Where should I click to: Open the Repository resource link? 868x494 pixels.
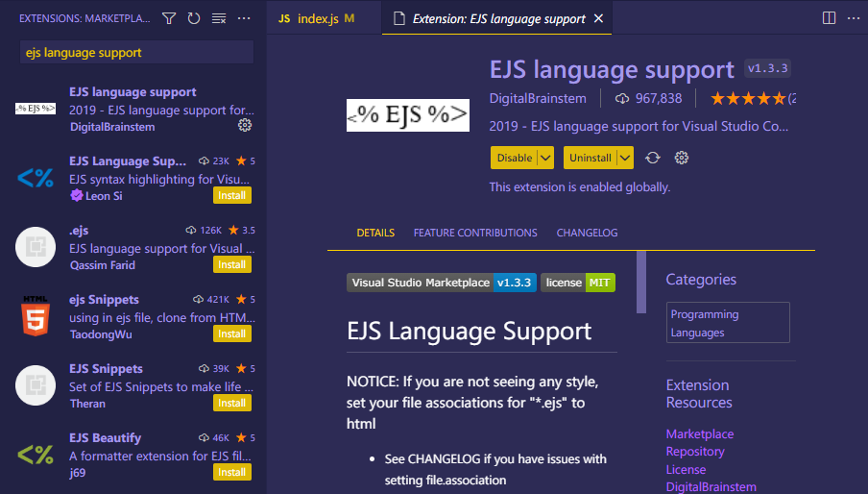[695, 452]
